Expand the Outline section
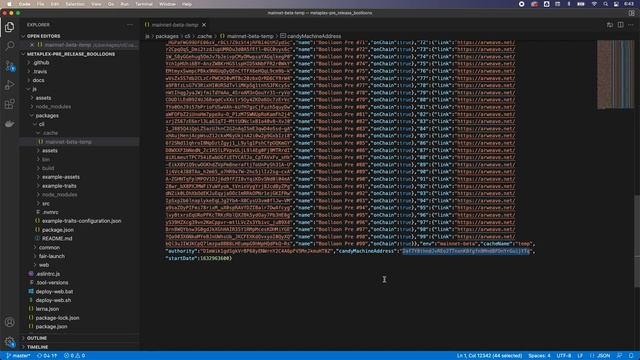Image resolution: width=640 pixels, height=360 pixels. click(37, 338)
